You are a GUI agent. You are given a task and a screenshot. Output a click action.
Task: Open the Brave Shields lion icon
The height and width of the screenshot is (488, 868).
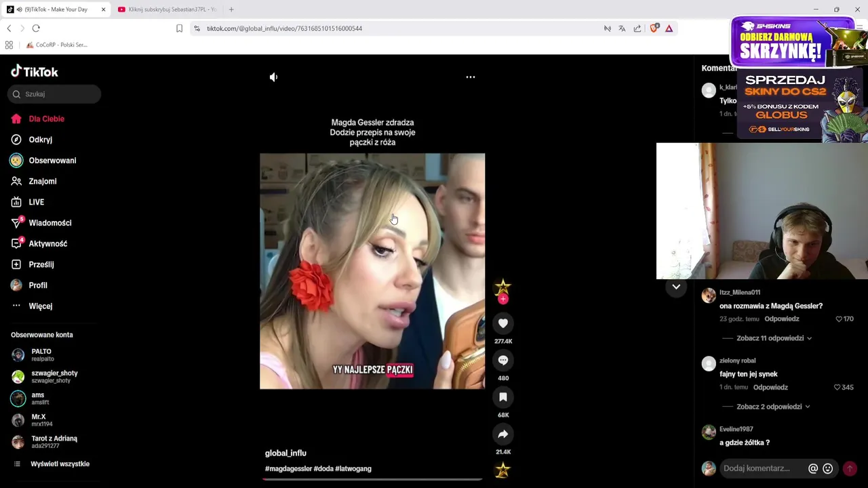(654, 28)
